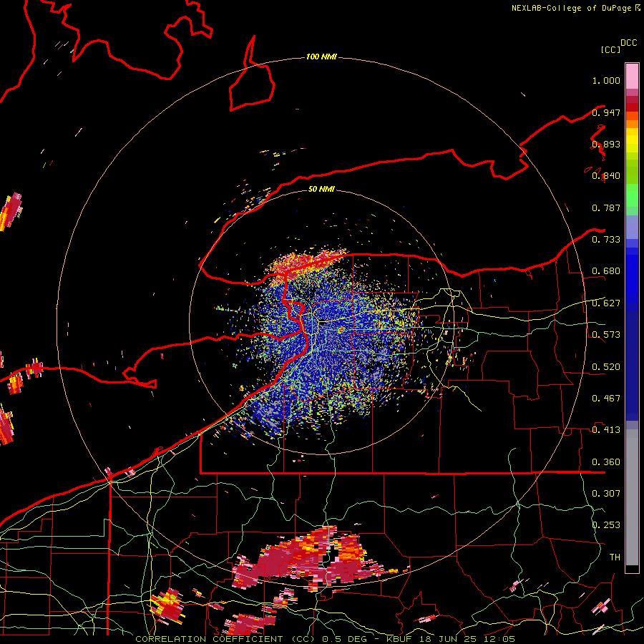Image resolution: width=644 pixels, height=644 pixels.
Task: Click the 0.573 legend value
Action: tap(606, 335)
